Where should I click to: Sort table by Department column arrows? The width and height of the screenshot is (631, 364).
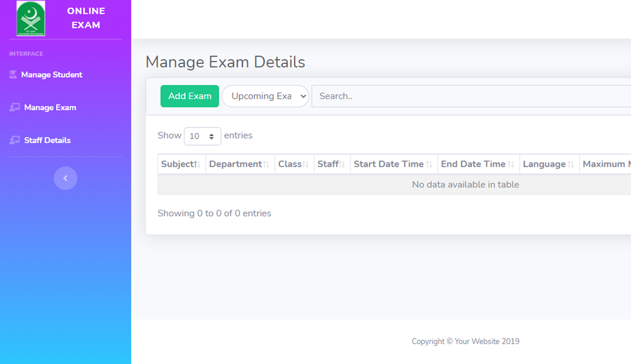point(267,164)
